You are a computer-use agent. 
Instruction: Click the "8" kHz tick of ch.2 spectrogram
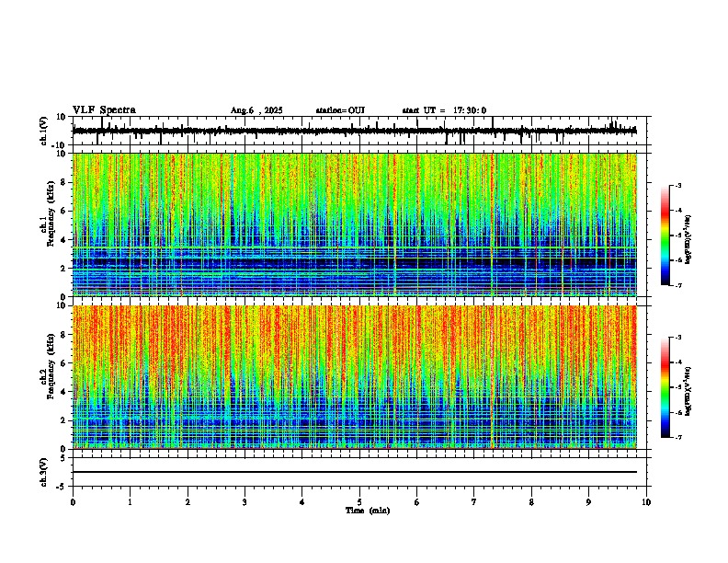(63, 335)
